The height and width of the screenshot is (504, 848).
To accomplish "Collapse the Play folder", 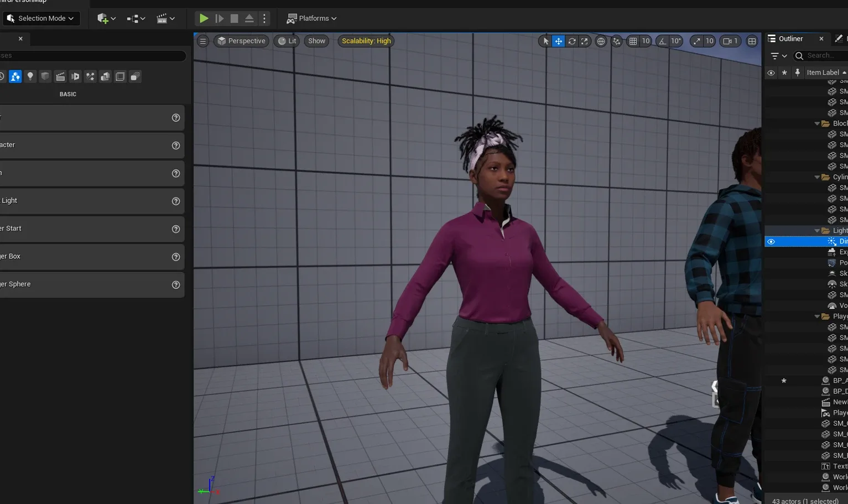I will coord(817,316).
